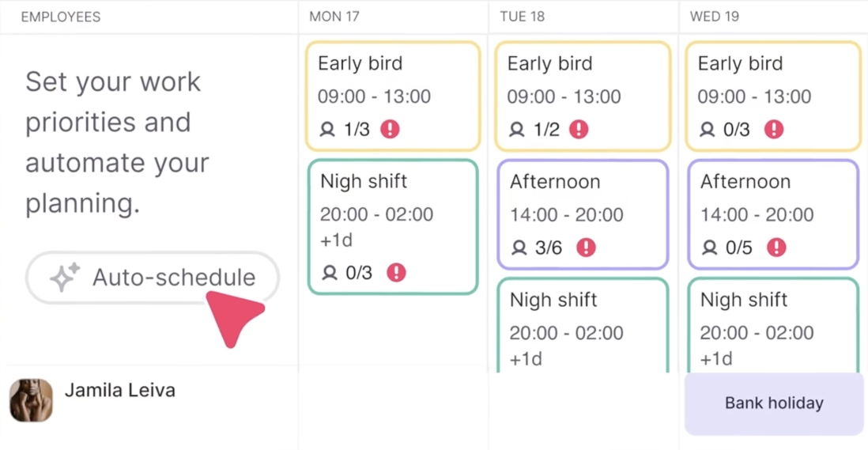Image resolution: width=868 pixels, height=450 pixels.
Task: Open Wednesday's Nigh shift card
Action: coord(773,326)
